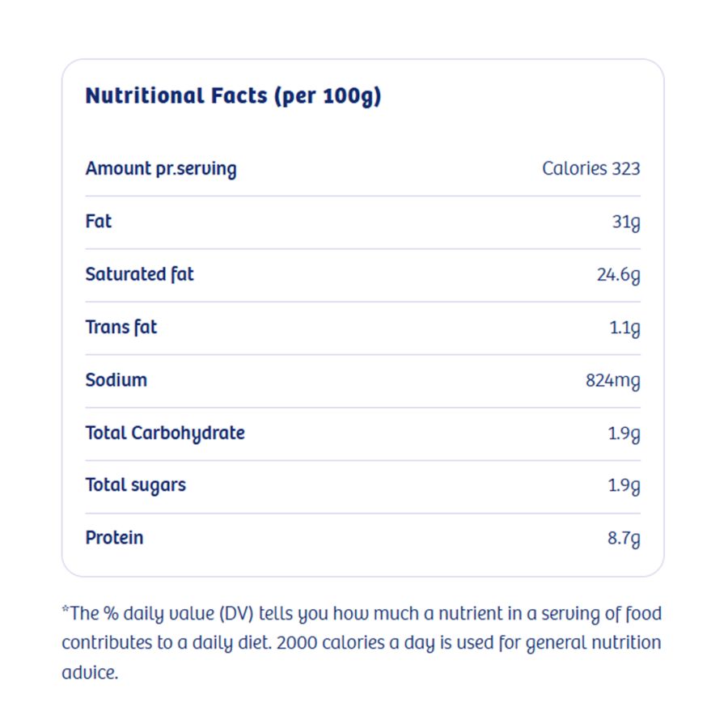Click the 8.7g protein value

[x=624, y=539]
